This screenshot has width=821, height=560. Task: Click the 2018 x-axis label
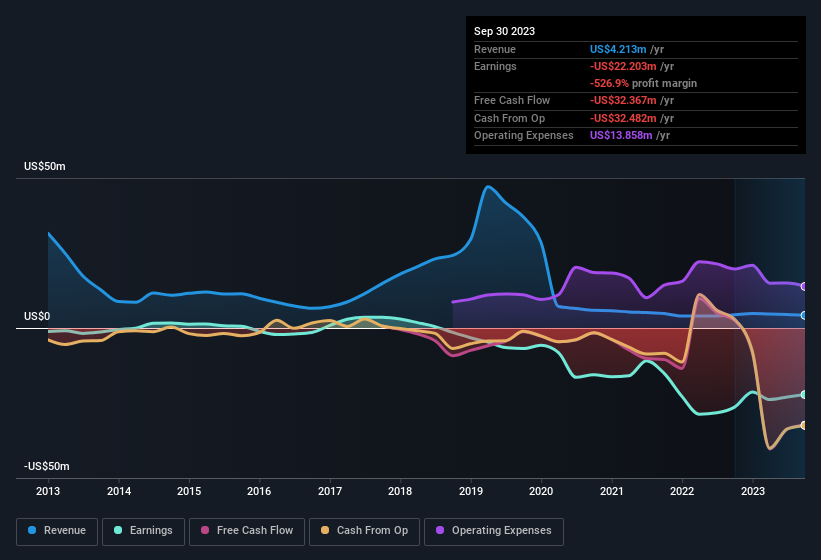[x=400, y=491]
